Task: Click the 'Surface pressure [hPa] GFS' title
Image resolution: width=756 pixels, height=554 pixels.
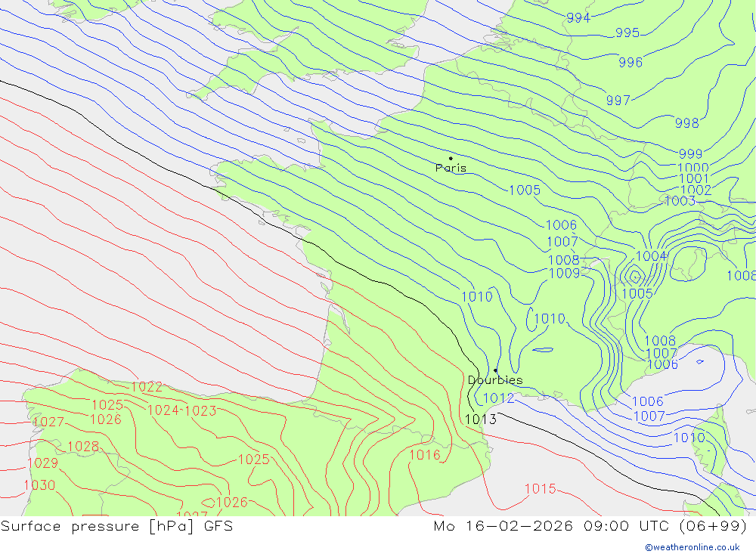Action: tap(116, 526)
